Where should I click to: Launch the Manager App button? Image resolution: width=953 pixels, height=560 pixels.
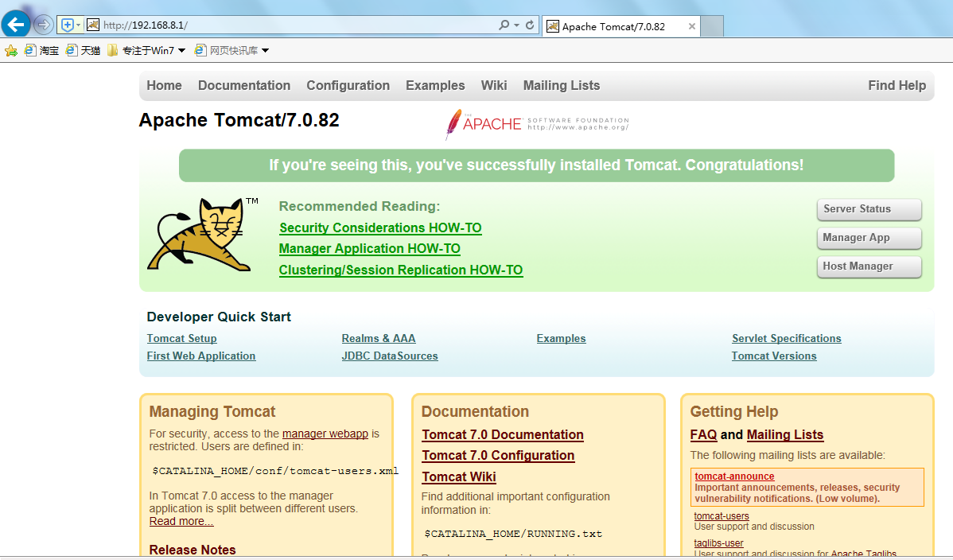pos(869,238)
